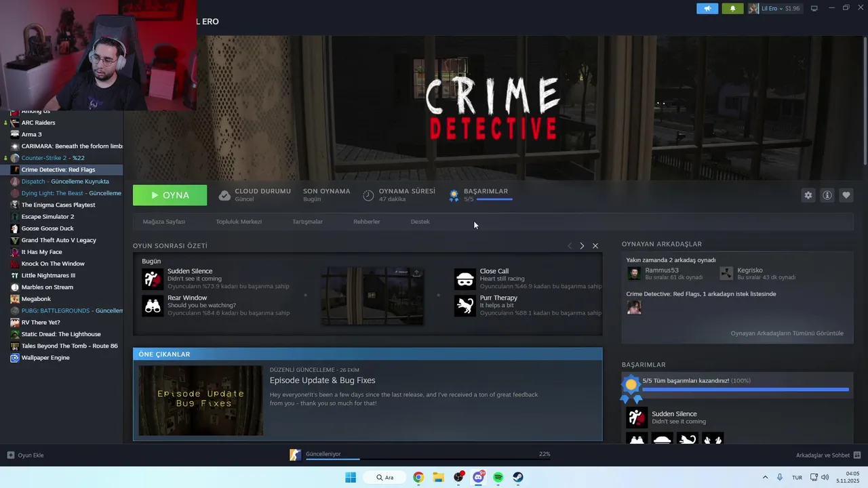Click Oyun Ekle add game button
The height and width of the screenshot is (488, 868).
pos(26,455)
